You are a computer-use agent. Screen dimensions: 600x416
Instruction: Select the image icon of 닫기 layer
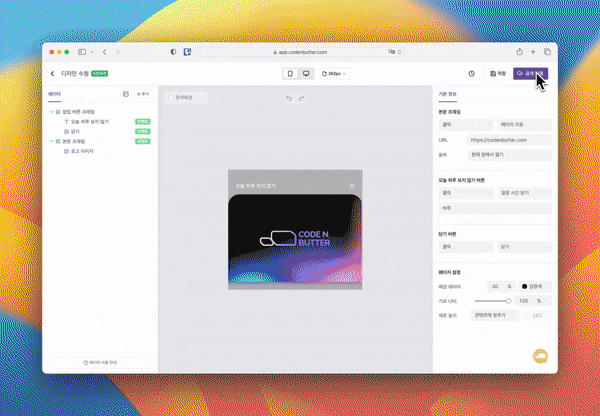66,131
